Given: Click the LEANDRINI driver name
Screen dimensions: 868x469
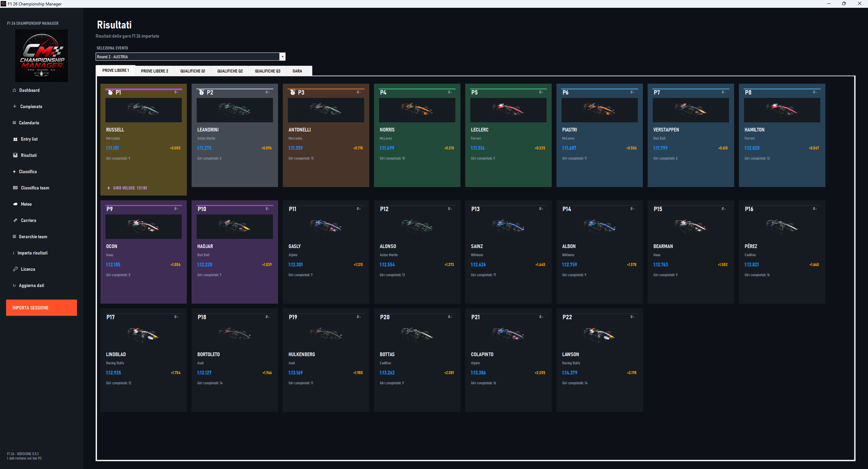Looking at the screenshot, I should click(x=208, y=130).
